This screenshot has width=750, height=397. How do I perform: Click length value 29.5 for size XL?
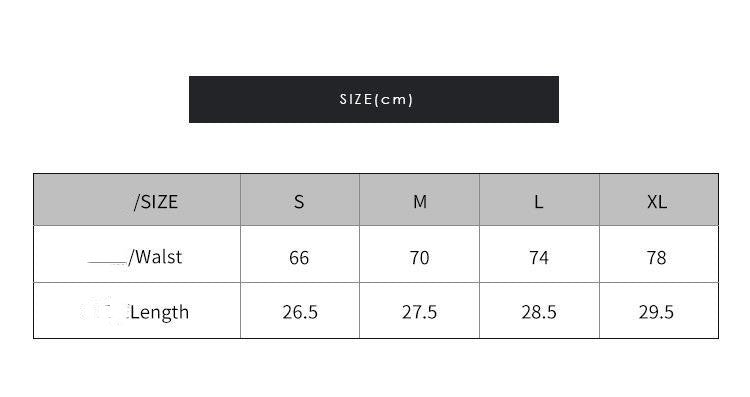(x=656, y=312)
